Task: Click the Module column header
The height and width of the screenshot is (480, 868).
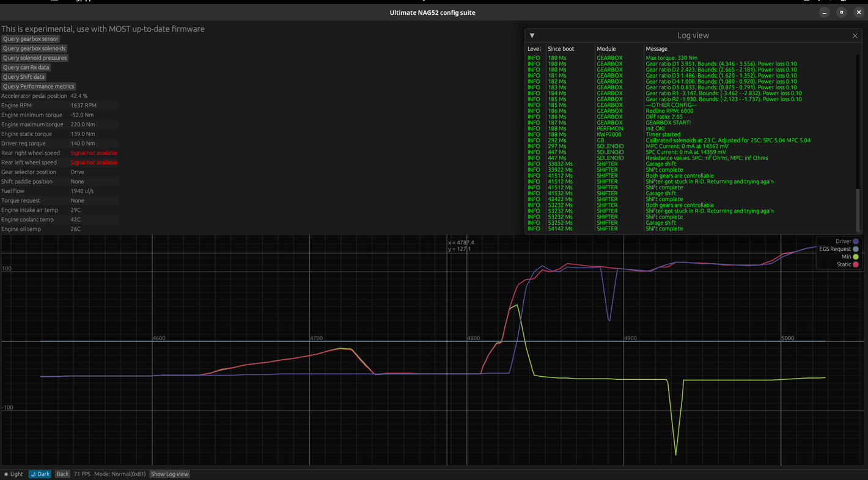Action: [606, 49]
